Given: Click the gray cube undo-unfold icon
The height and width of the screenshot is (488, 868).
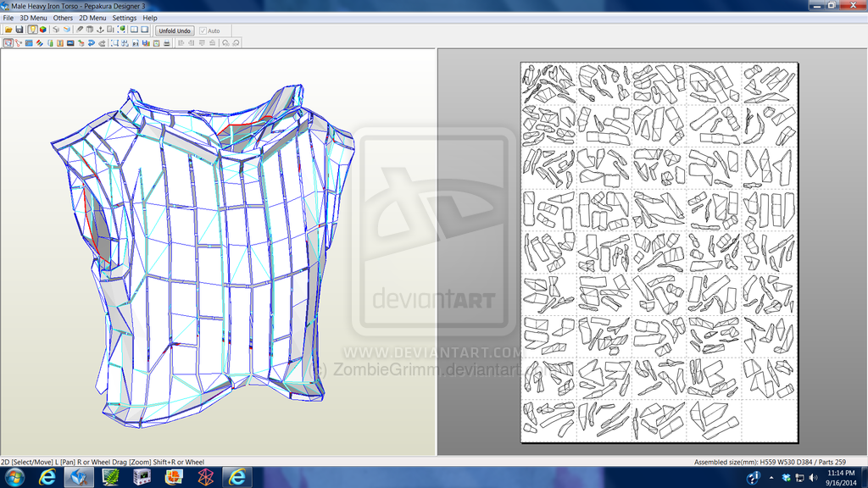Looking at the screenshot, I should click(56, 30).
